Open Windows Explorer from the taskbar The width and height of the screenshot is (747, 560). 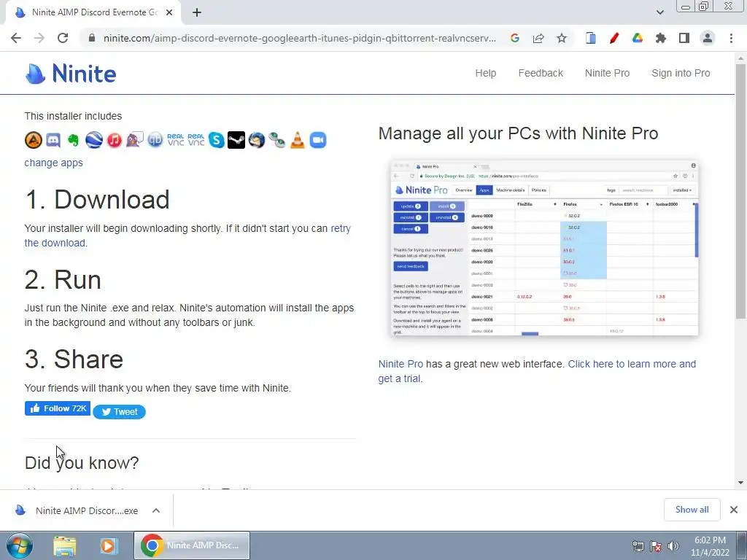pyautogui.click(x=65, y=545)
